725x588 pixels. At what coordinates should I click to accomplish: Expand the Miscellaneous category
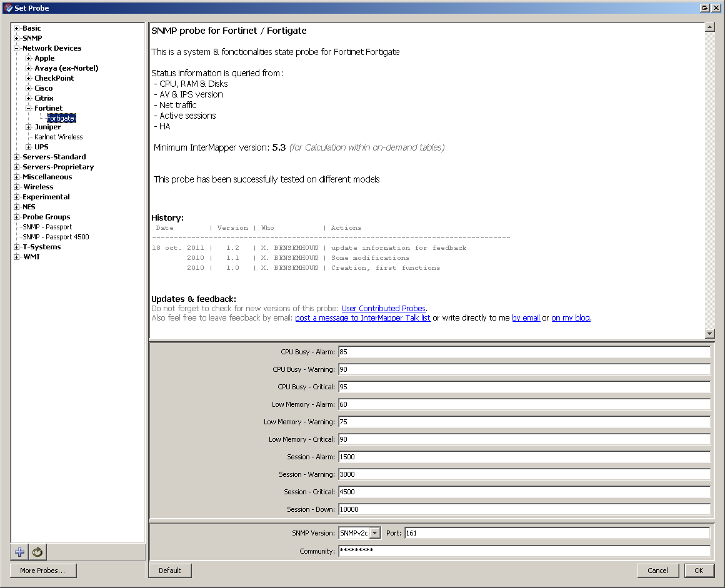click(17, 177)
